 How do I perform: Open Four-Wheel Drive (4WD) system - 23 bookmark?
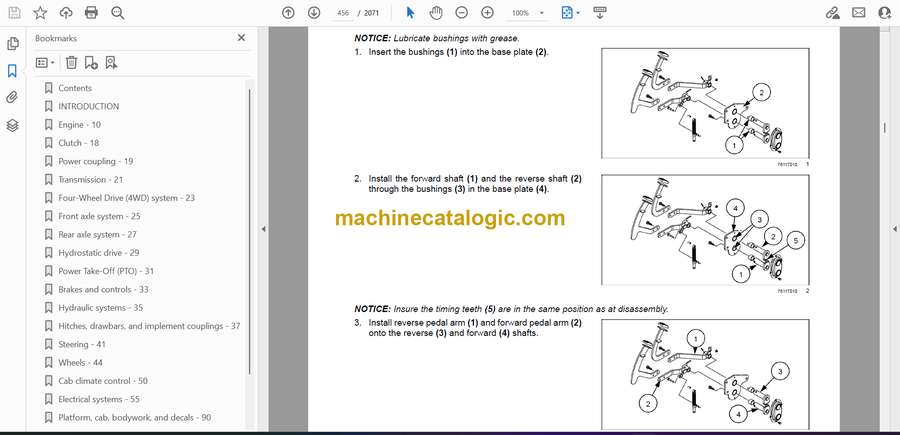[126, 198]
